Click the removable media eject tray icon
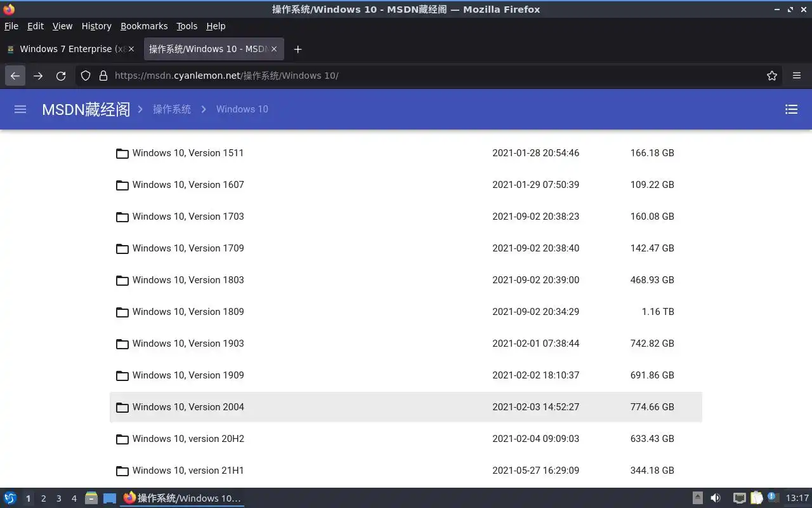 pyautogui.click(x=698, y=498)
